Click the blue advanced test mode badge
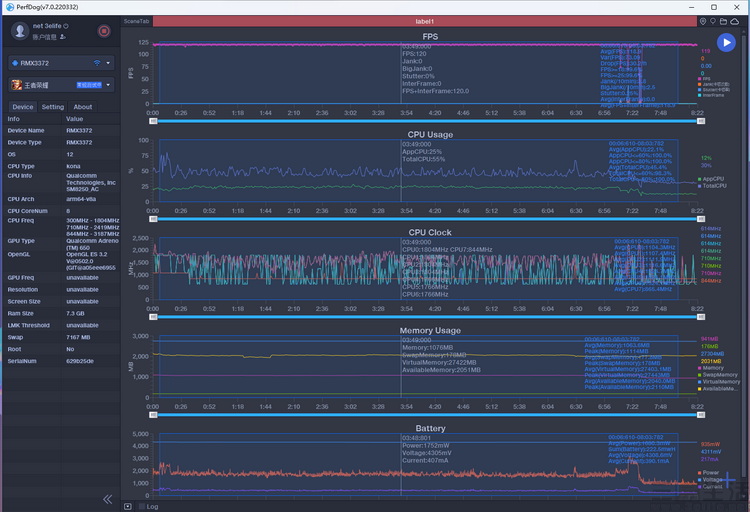This screenshot has height=512, width=750. pyautogui.click(x=89, y=85)
